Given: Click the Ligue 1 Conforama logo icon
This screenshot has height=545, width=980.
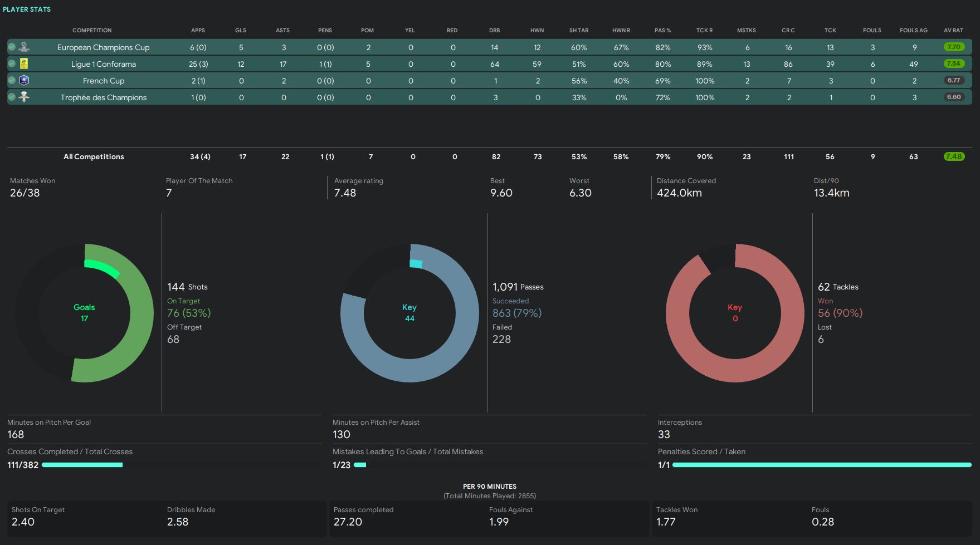Looking at the screenshot, I should point(24,63).
